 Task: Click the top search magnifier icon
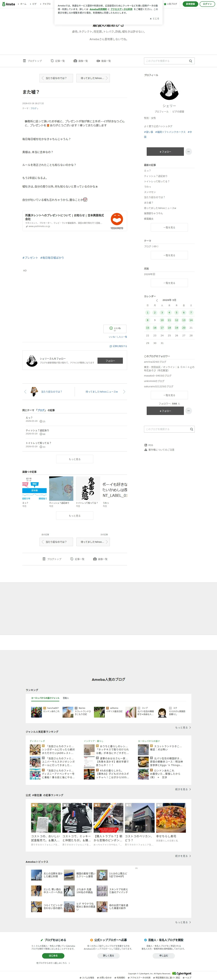pyautogui.click(x=191, y=61)
